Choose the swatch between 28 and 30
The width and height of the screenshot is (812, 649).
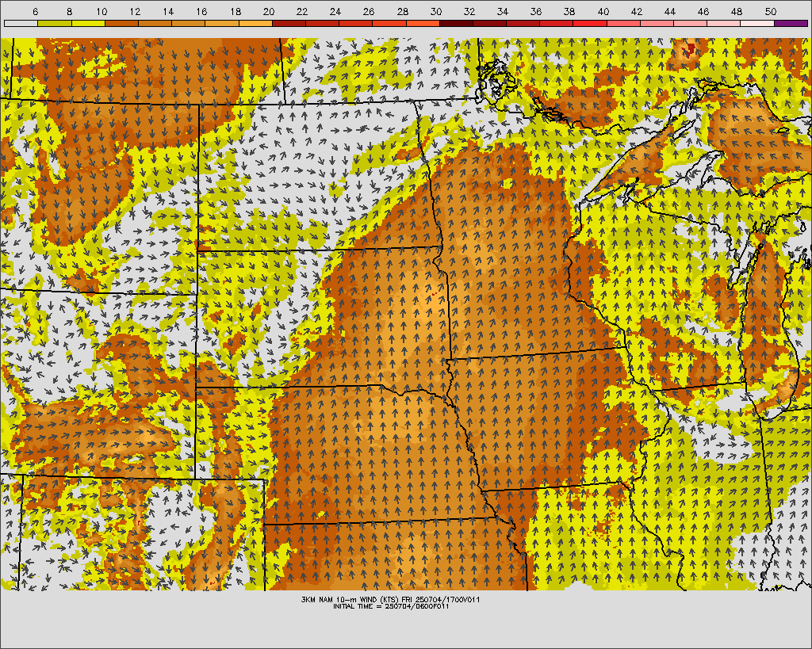(423, 23)
